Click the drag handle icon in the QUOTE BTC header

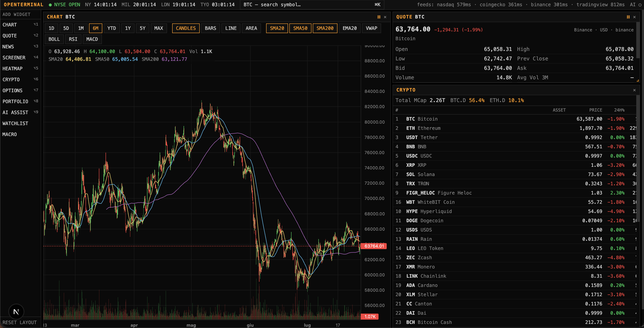click(628, 17)
